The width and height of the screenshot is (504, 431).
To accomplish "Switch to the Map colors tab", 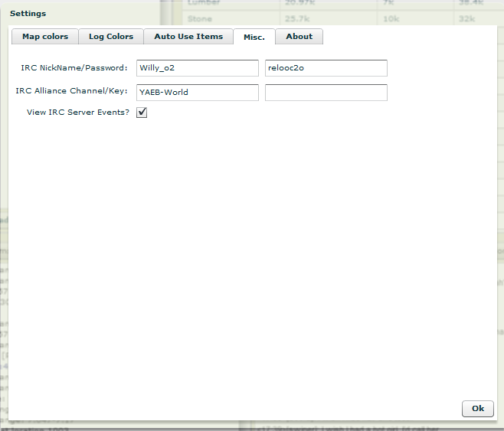I will pos(44,37).
